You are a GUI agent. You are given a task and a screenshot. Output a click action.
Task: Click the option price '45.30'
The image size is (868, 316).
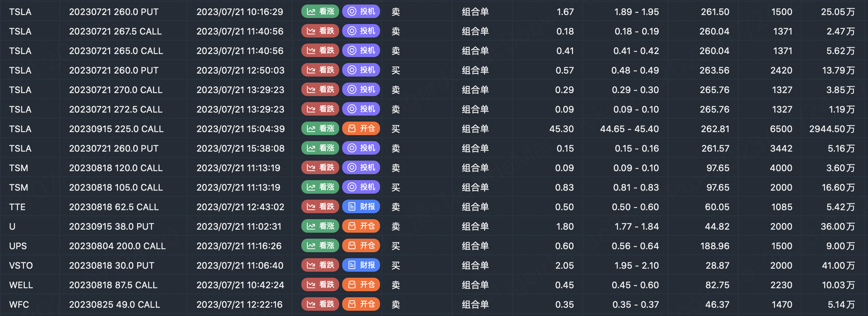(561, 129)
